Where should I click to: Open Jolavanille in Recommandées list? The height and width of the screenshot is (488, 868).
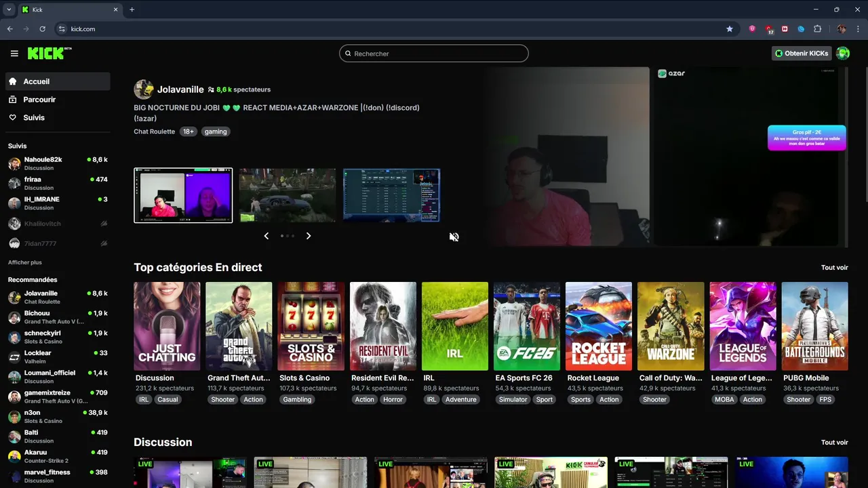(58, 297)
